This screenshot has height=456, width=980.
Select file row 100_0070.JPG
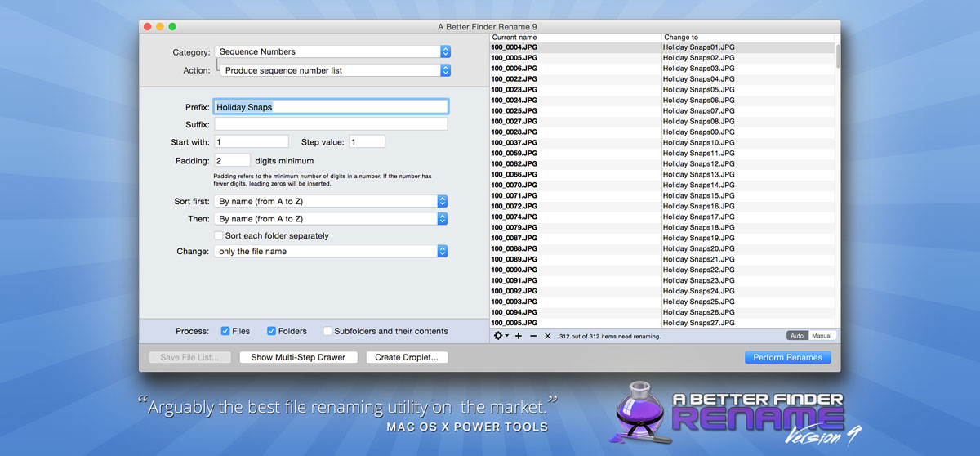662,186
